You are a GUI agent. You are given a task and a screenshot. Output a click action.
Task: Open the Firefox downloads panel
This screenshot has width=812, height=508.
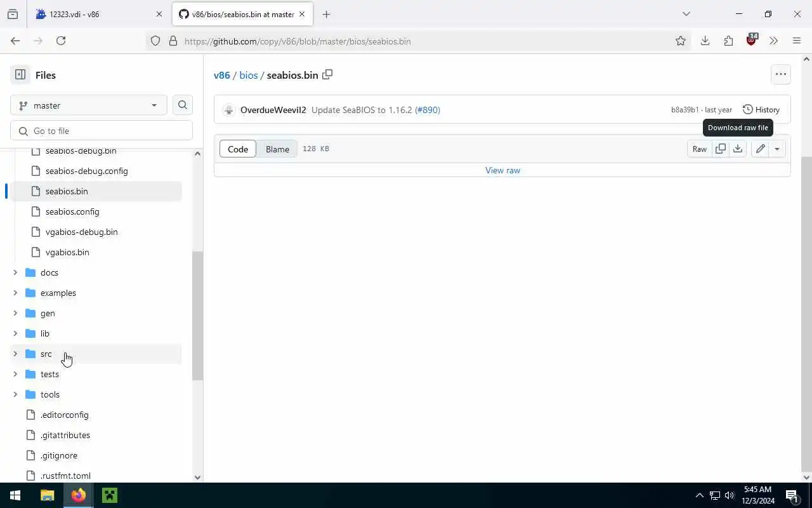point(705,41)
